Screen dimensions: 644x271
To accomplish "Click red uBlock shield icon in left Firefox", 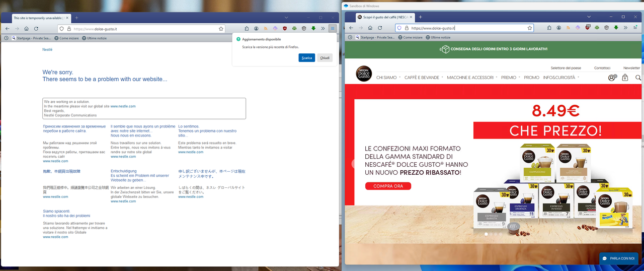I will coord(285,29).
